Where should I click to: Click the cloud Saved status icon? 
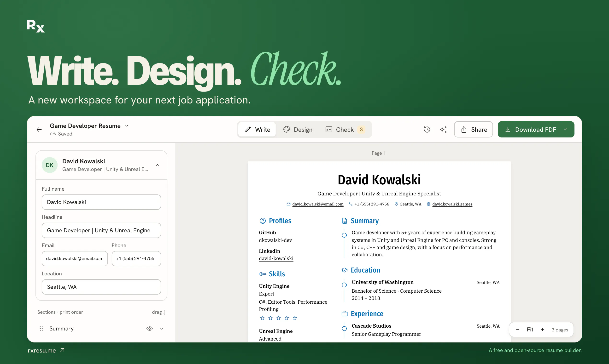coord(53,134)
